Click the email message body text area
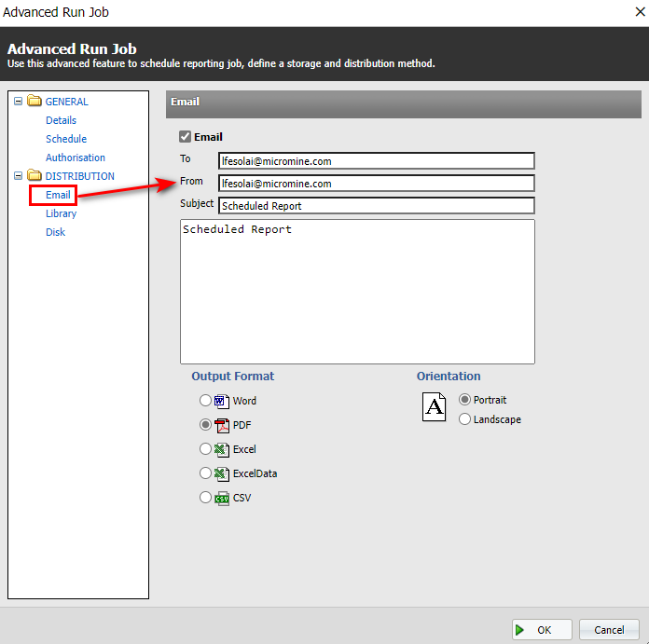 tap(357, 291)
